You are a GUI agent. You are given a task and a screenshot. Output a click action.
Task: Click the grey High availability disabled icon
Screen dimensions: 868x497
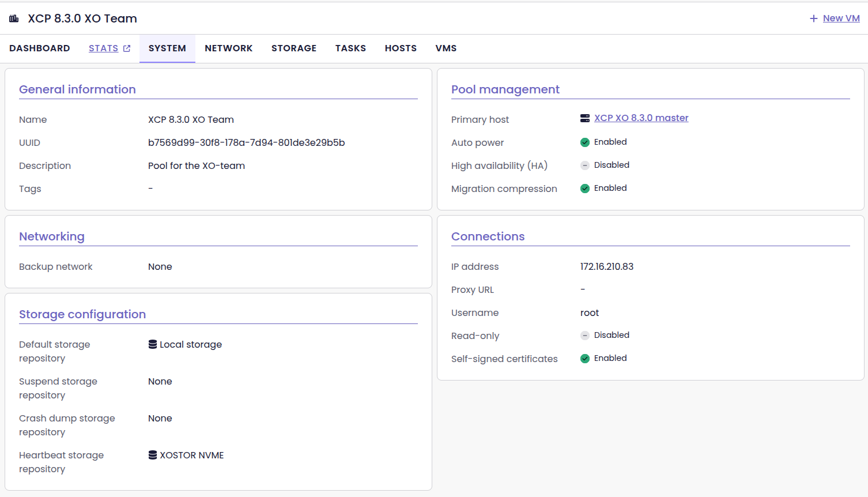pyautogui.click(x=585, y=165)
